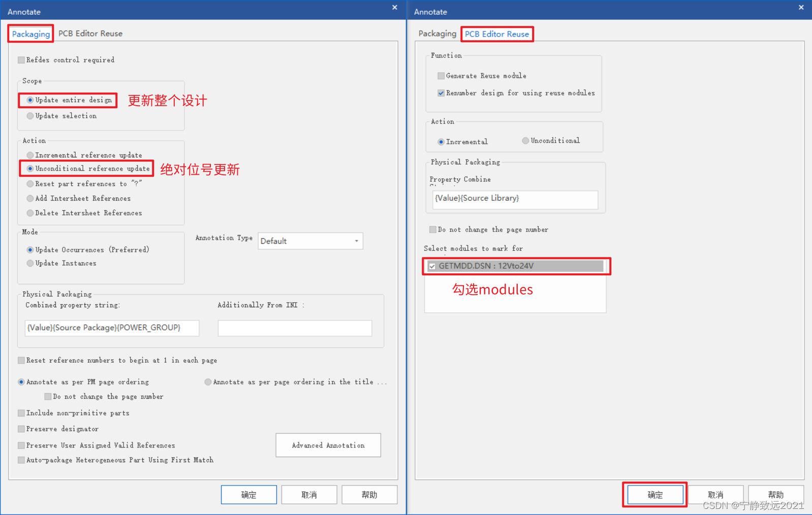This screenshot has width=812, height=515.
Task: Click the Combined property string field
Action: [x=112, y=328]
